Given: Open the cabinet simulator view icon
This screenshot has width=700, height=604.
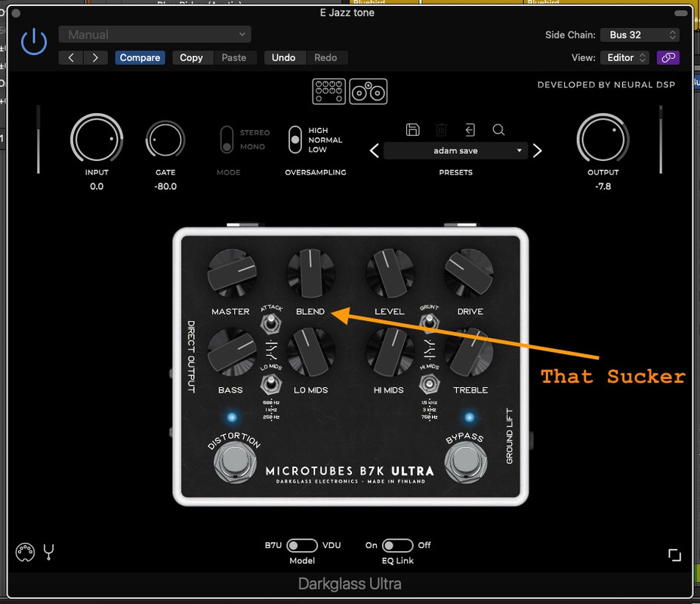Looking at the screenshot, I should point(369,91).
